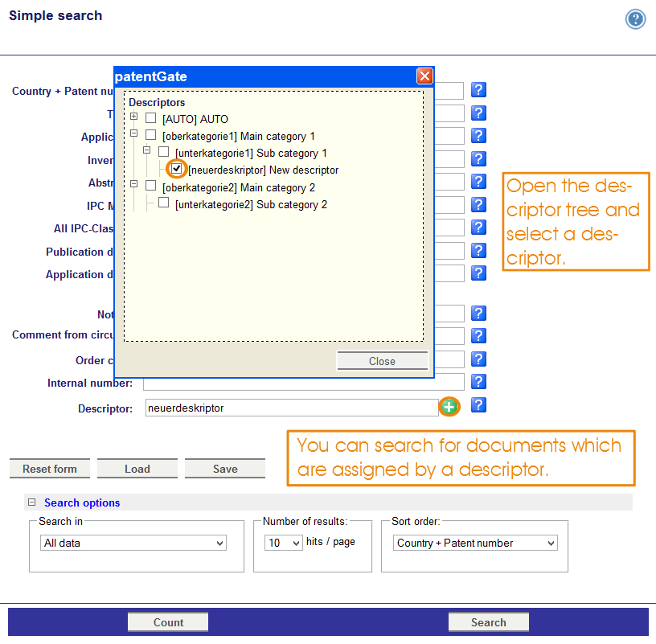The width and height of the screenshot is (656, 644).
Task: Tick the unterkategorie2 Sub category 2 checkbox
Action: point(164,203)
